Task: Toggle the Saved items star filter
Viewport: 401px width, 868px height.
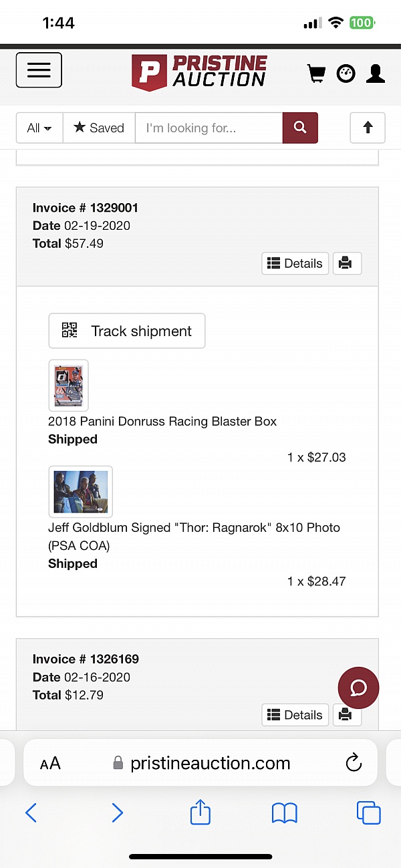Action: (98, 128)
